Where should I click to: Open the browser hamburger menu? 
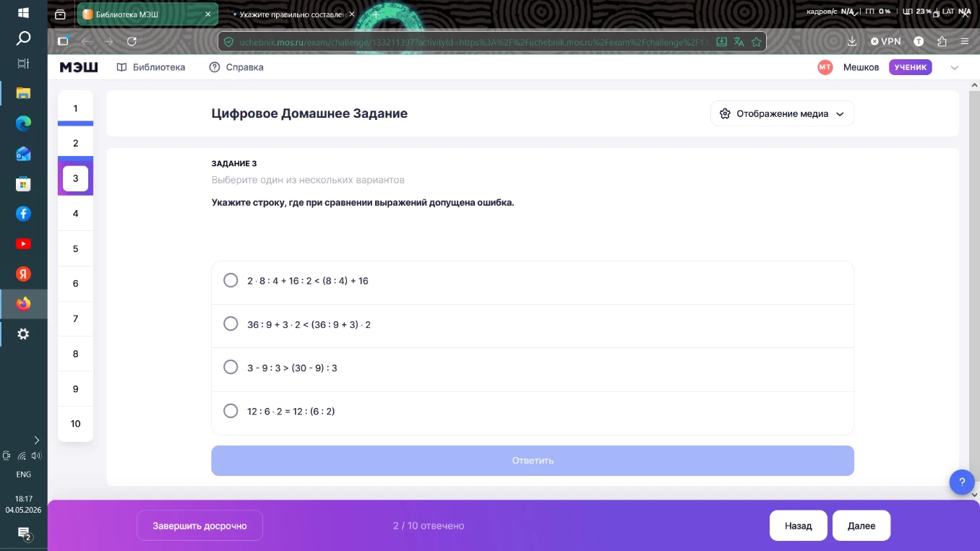click(964, 42)
